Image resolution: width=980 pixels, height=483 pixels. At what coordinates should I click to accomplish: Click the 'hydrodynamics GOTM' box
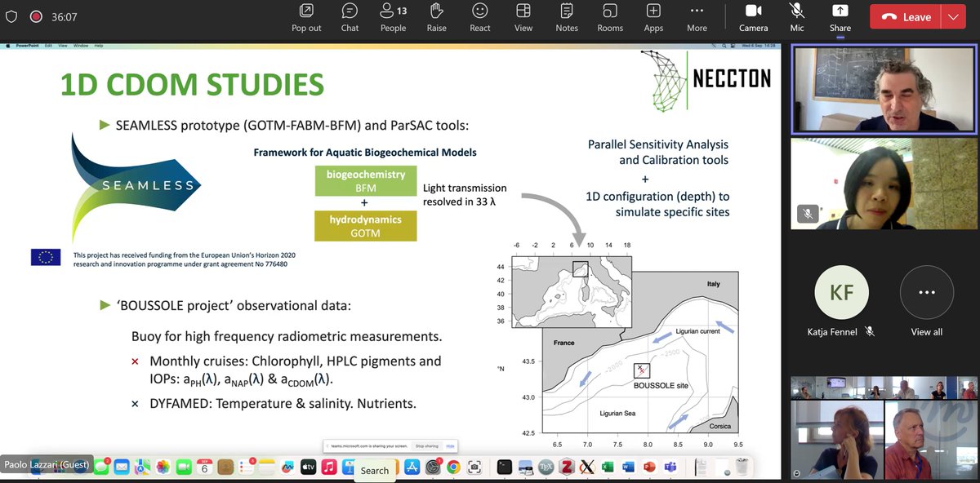[366, 226]
